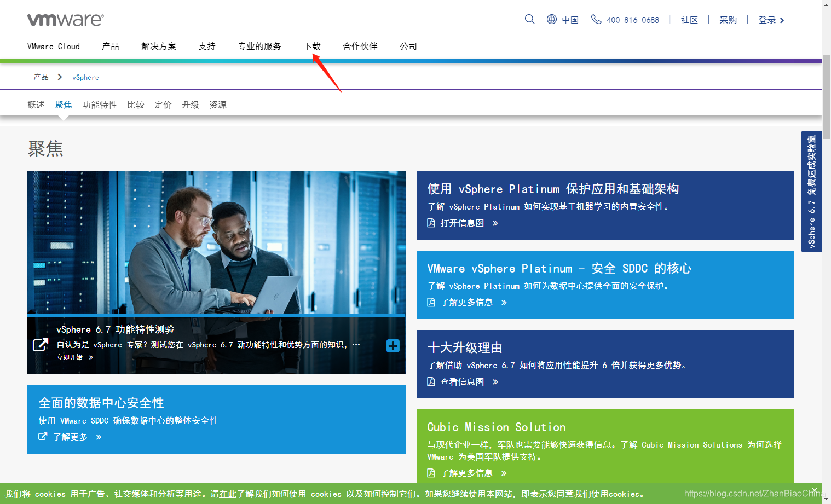Open the 采购 link
The image size is (831, 504).
click(x=728, y=20)
